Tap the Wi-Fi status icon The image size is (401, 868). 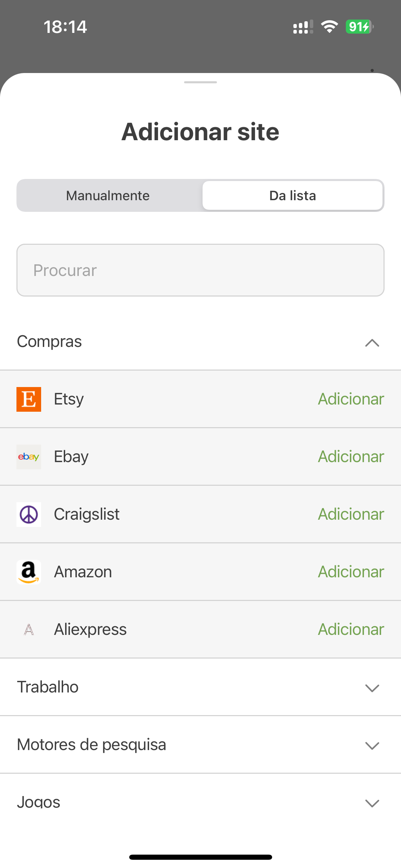pyautogui.click(x=329, y=27)
